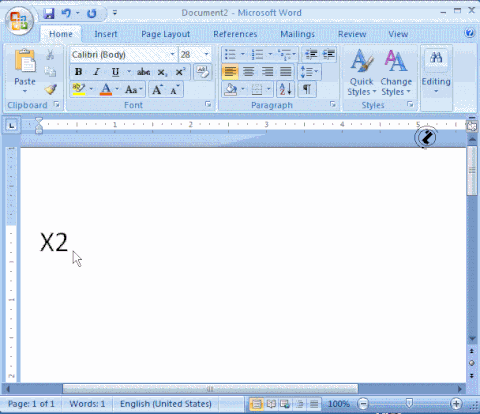The height and width of the screenshot is (414, 480).
Task: Toggle Italic formatting
Action: click(x=97, y=72)
